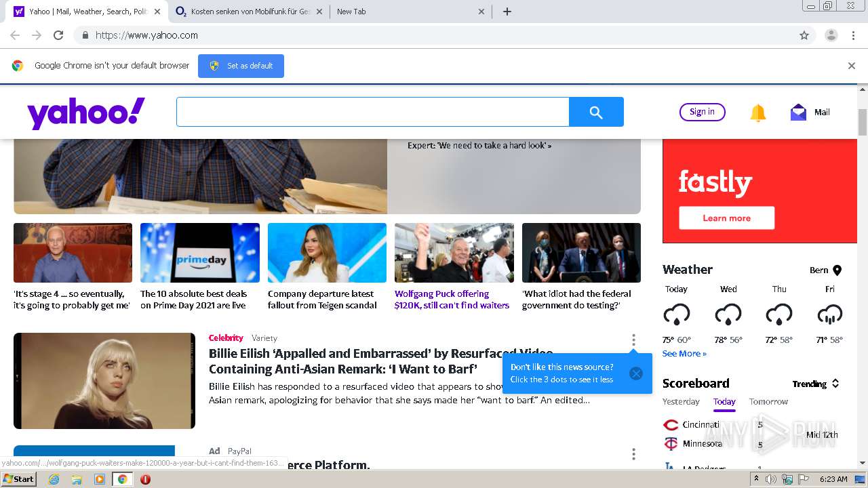Screen dimensions: 868x488
Task: Open the notifications bell
Action: tap(758, 113)
